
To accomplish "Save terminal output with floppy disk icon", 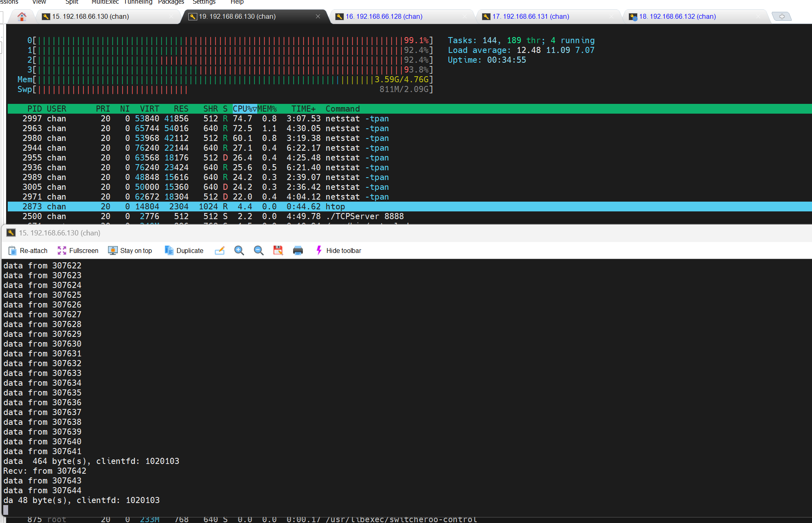I will (x=278, y=251).
